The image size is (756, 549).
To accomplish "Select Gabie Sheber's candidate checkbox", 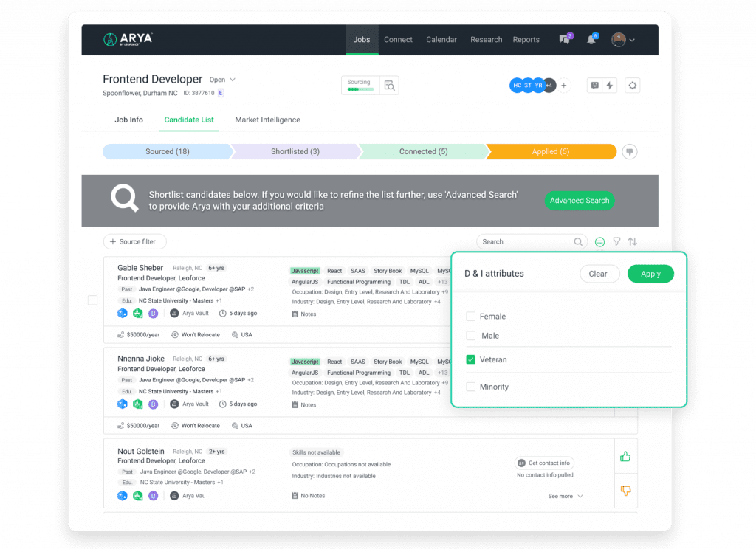I will coord(92,300).
